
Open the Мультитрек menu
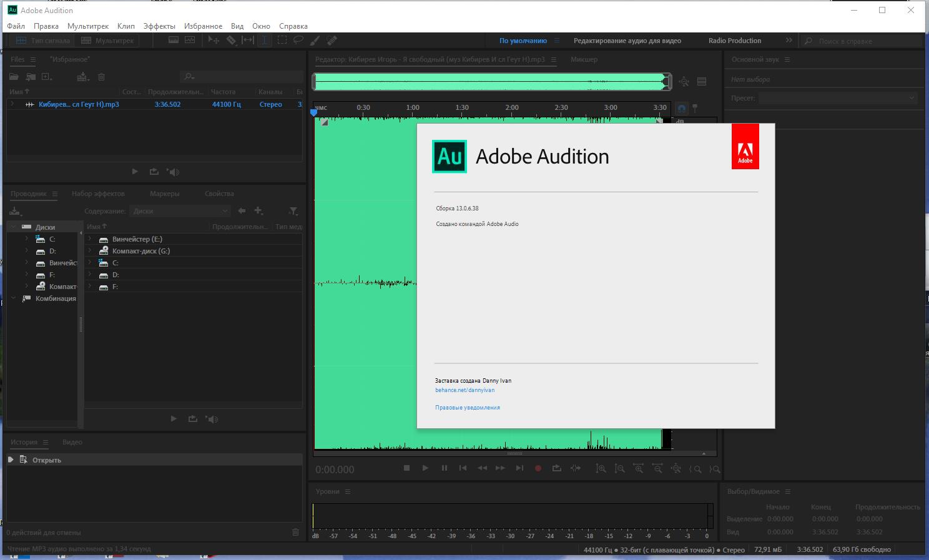(88, 26)
